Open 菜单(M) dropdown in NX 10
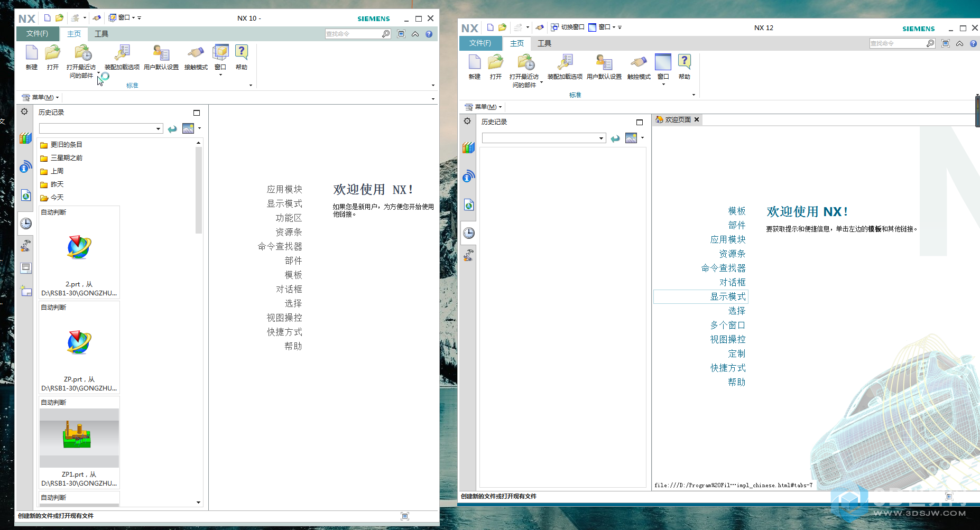This screenshot has height=530, width=980. pos(40,97)
